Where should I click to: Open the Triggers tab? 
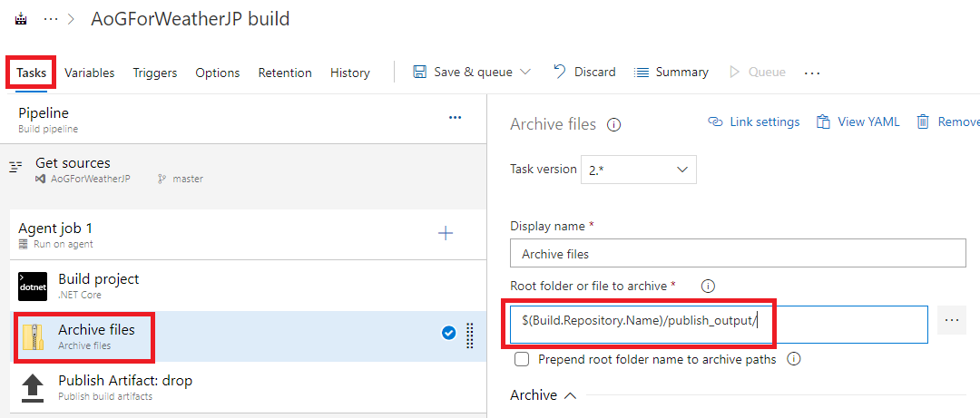[155, 73]
